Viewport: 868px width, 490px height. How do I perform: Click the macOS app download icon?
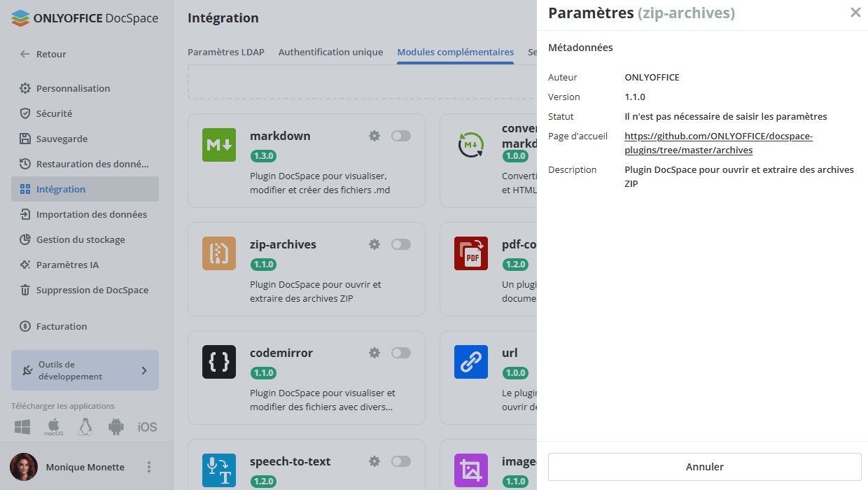pyautogui.click(x=54, y=426)
